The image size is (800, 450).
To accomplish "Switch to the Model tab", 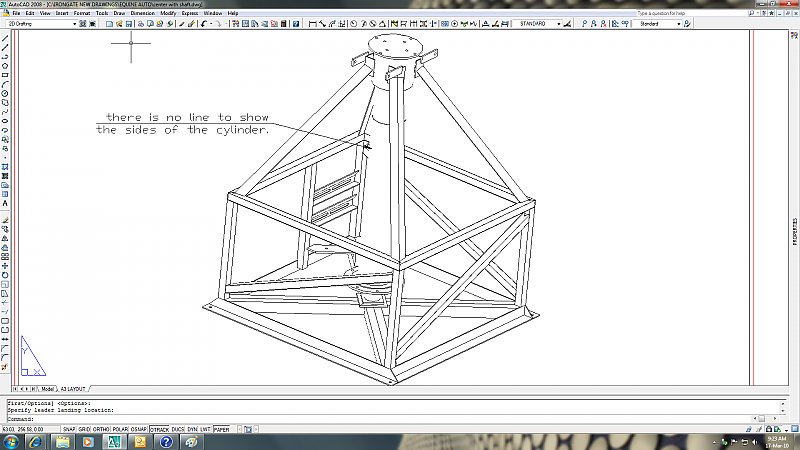I will (x=46, y=387).
